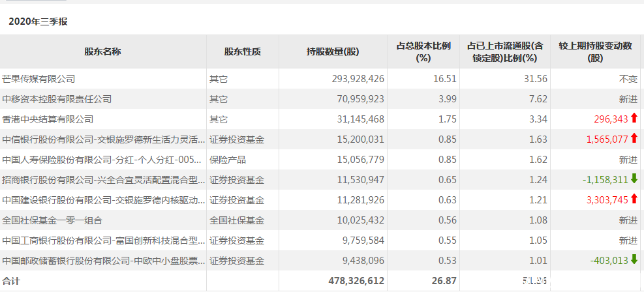Click change value -403,013
Screen dimensions: 644x292
609,261
